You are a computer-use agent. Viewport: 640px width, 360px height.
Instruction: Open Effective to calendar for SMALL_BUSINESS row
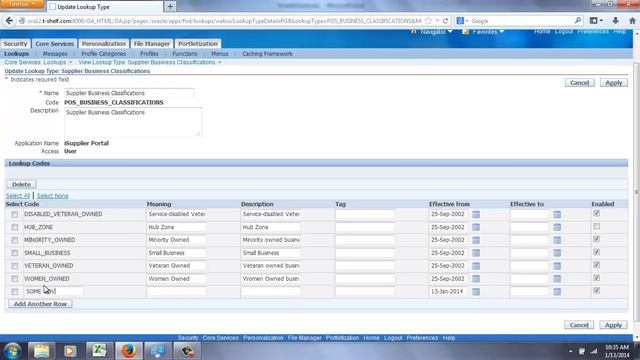coord(557,253)
